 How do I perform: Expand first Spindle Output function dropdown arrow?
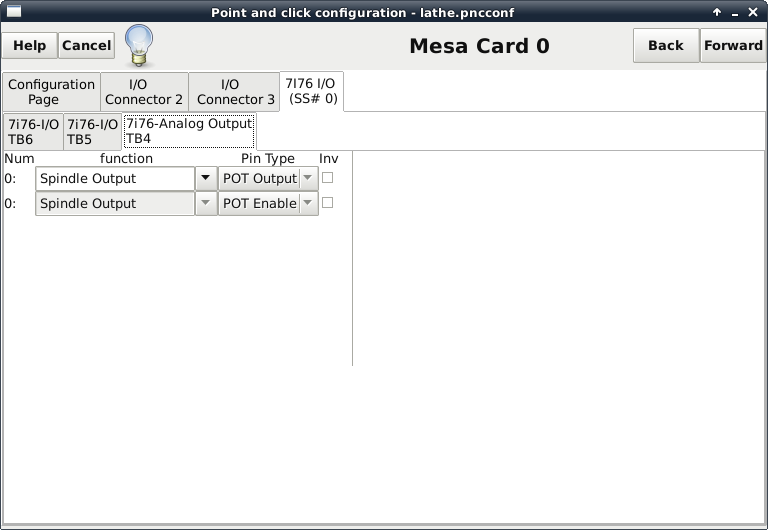pos(206,178)
